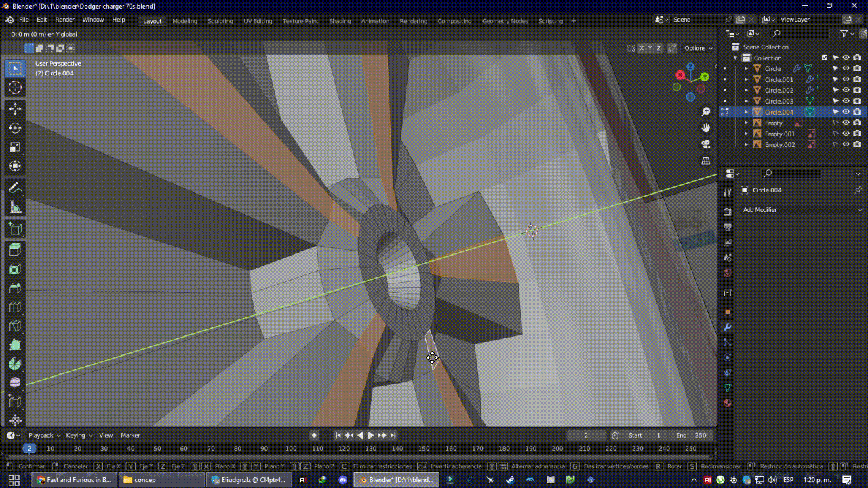Open the File menu
868x488 pixels.
pyautogui.click(x=24, y=20)
